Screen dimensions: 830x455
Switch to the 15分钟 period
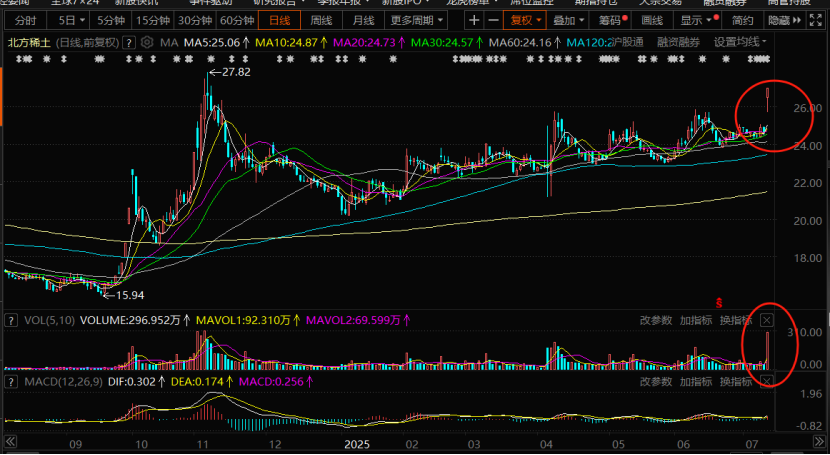pyautogui.click(x=153, y=21)
